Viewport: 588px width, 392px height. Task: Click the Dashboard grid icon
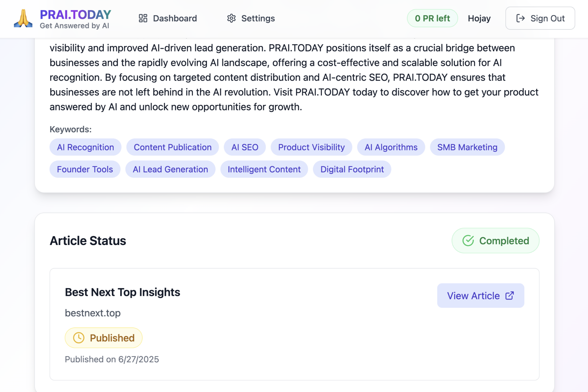click(x=143, y=18)
